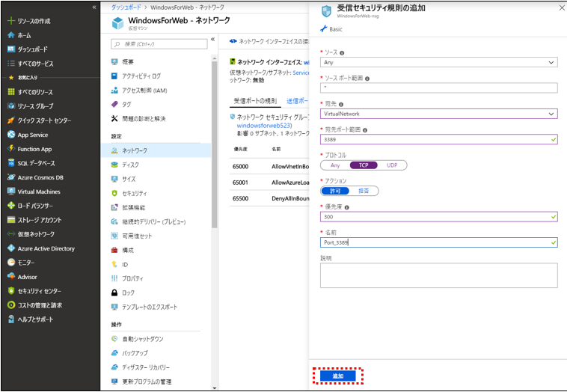Open the Source dropdown showing Any
The height and width of the screenshot is (392, 567).
(x=438, y=62)
